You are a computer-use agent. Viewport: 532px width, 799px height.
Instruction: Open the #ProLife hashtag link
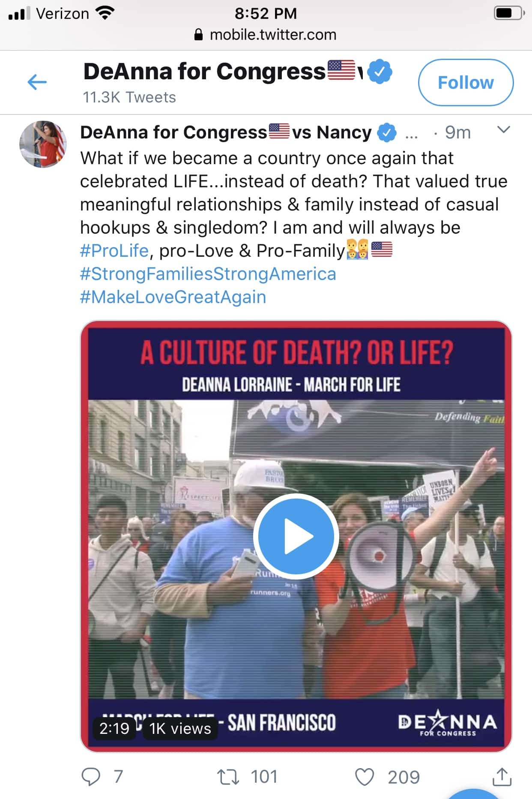click(x=114, y=251)
